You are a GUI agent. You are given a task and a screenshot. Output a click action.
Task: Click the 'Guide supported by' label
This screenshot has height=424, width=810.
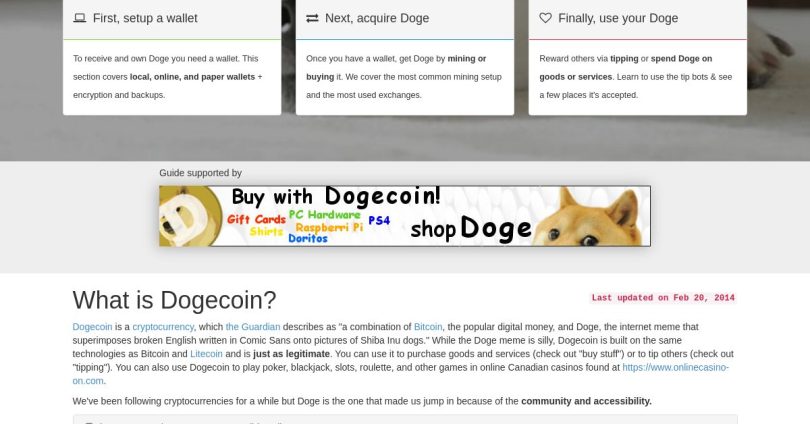pyautogui.click(x=200, y=173)
